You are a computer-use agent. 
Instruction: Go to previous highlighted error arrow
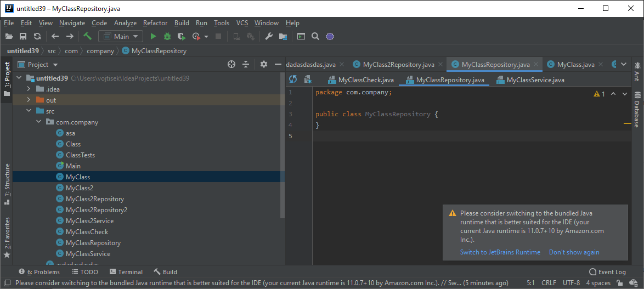(x=613, y=94)
